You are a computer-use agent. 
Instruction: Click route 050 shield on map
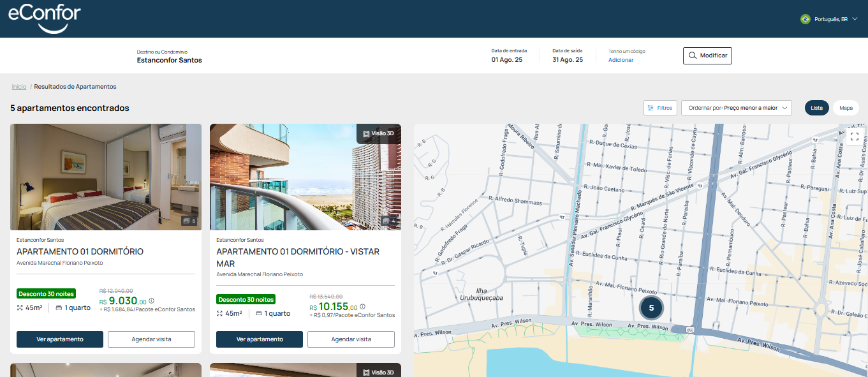coord(690,330)
